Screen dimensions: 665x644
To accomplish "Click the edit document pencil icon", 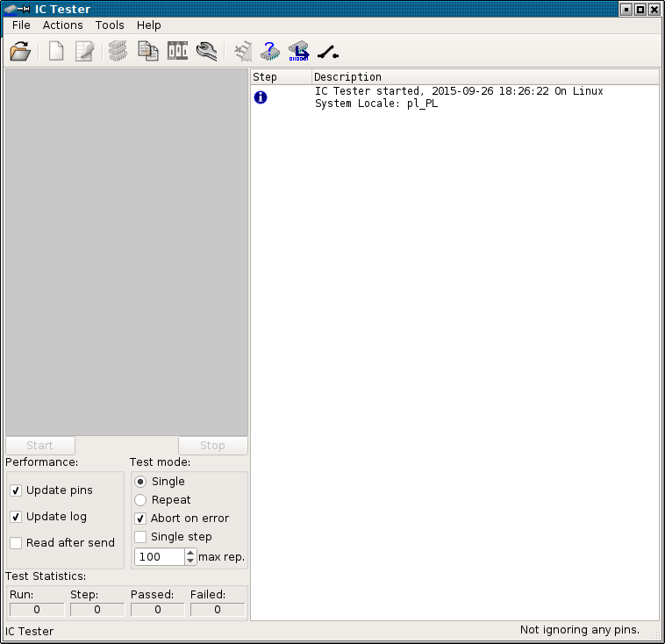I will point(84,52).
